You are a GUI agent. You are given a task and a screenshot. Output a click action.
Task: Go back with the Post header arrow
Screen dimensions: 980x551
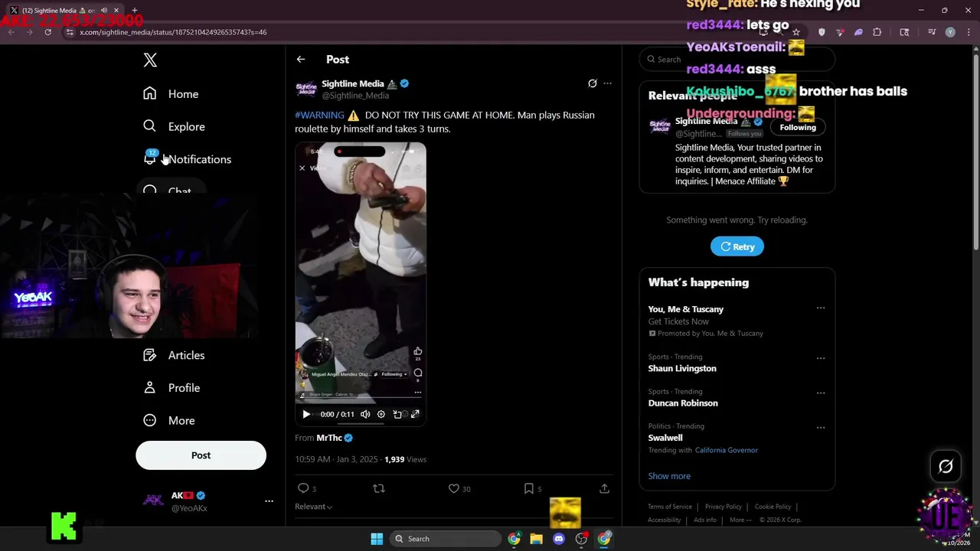pyautogui.click(x=301, y=59)
